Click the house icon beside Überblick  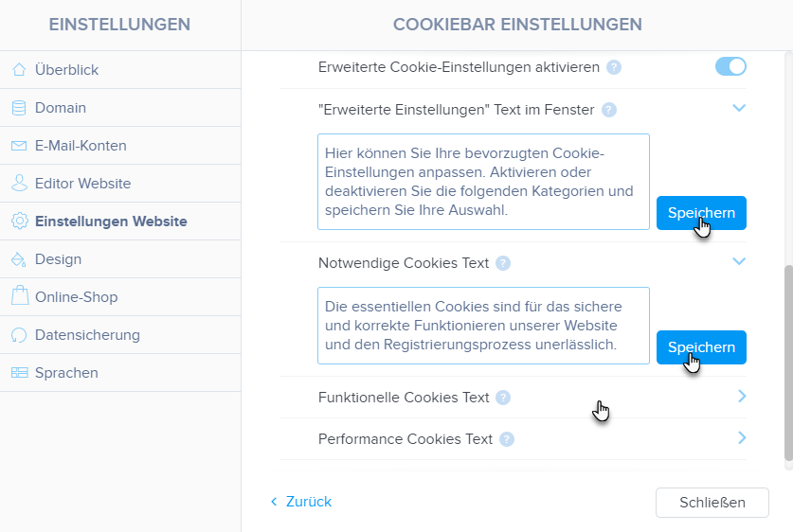[19, 70]
